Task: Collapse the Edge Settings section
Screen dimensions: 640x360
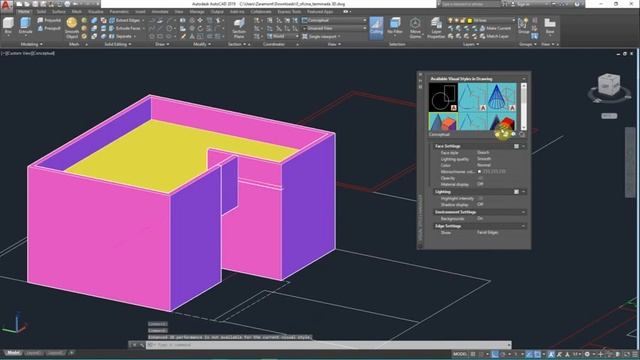Action: click(523, 226)
